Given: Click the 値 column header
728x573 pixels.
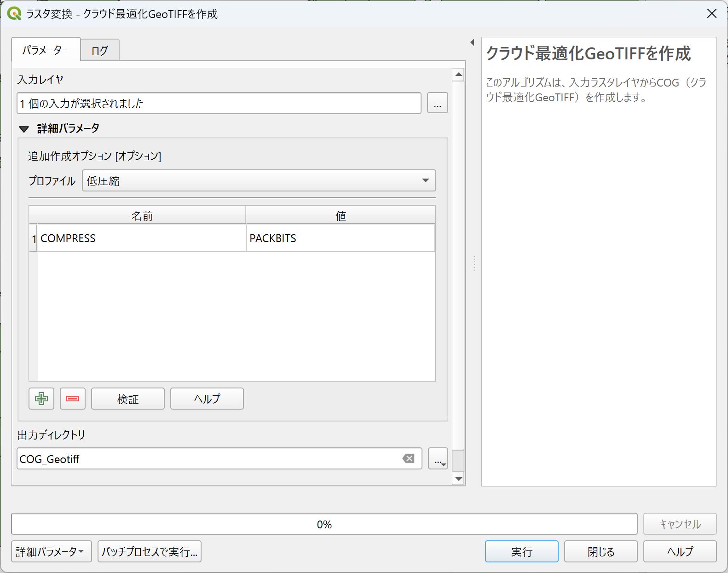Looking at the screenshot, I should pos(341,215).
